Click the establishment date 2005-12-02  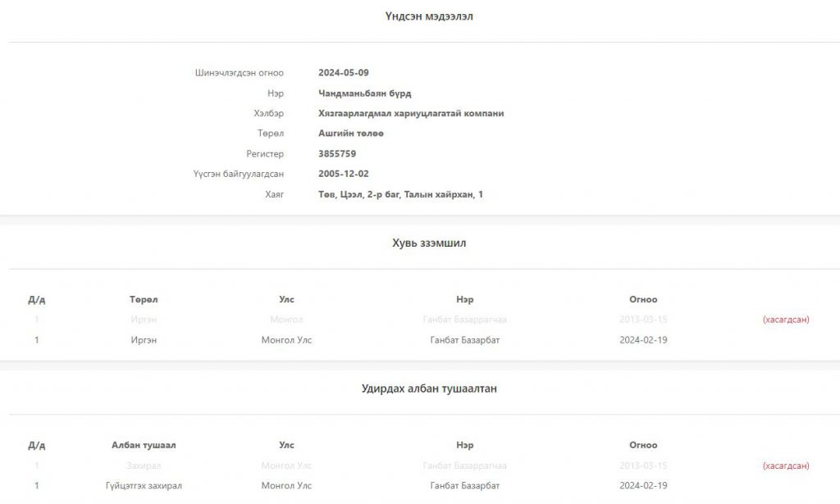tap(343, 174)
